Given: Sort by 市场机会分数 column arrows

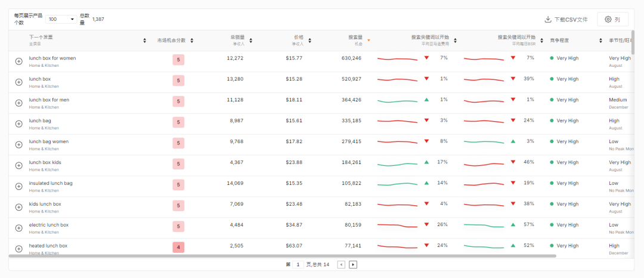Looking at the screenshot, I should tap(192, 41).
